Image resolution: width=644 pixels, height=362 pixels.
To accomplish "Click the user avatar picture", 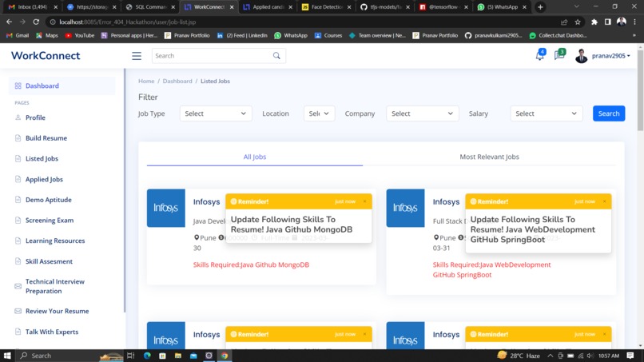I will (581, 56).
